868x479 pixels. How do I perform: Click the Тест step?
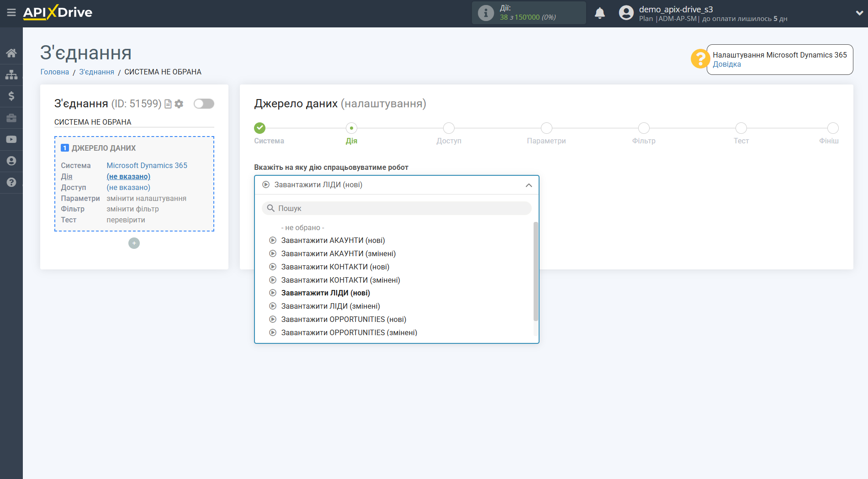tap(741, 128)
